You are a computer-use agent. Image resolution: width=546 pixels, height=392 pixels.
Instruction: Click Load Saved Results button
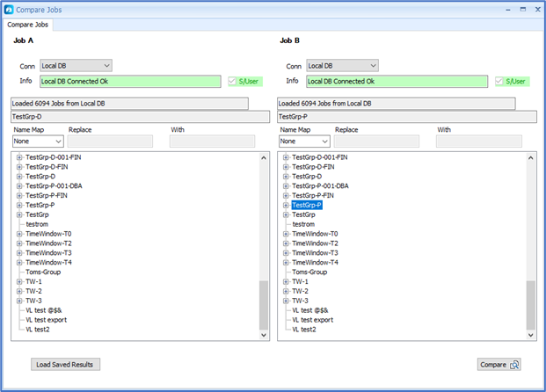(x=65, y=364)
